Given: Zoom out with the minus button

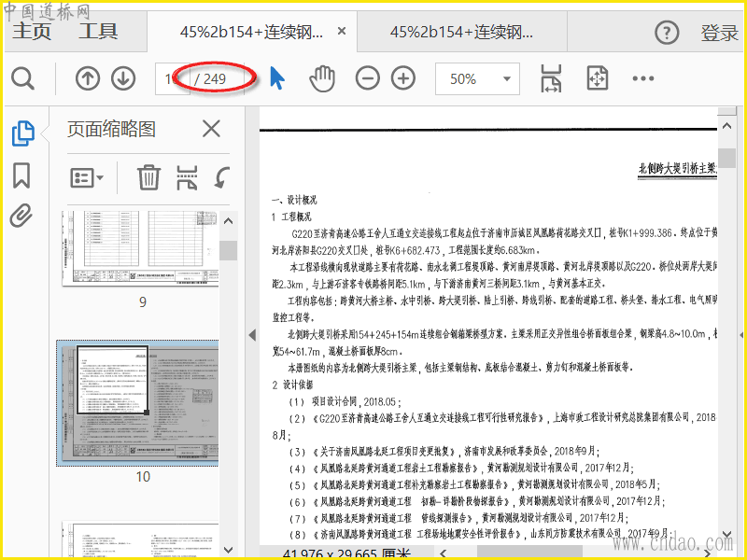Looking at the screenshot, I should click(368, 78).
